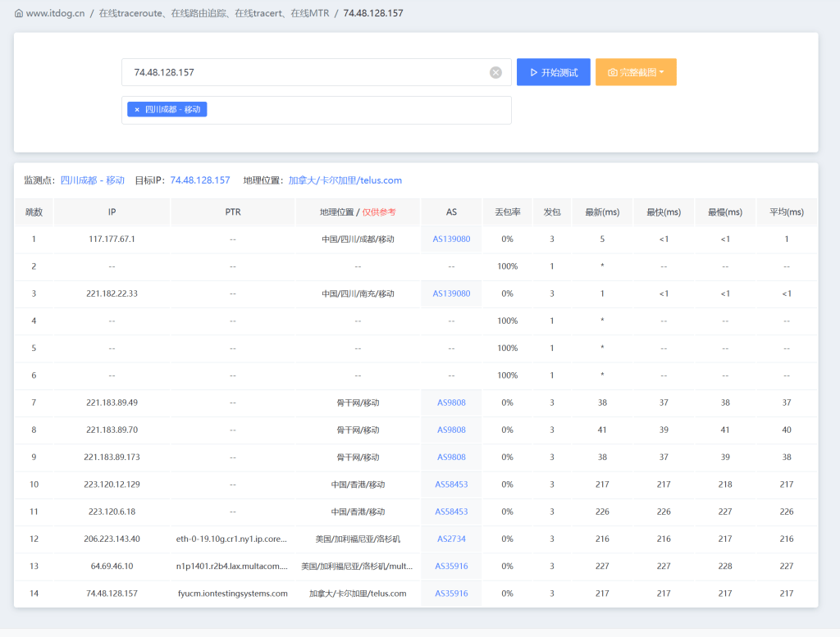
Task: Click the 最慢(ms) column header
Action: 725,212
